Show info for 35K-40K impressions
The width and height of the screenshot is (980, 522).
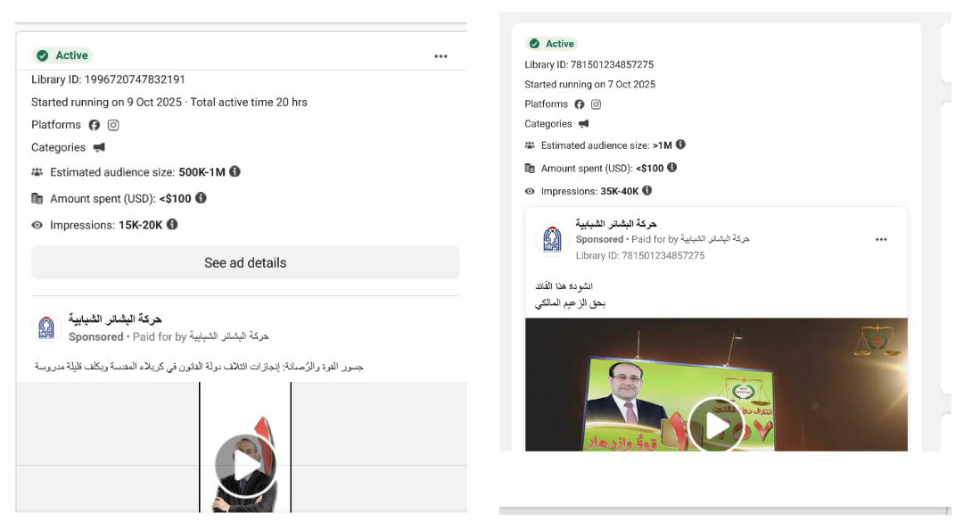click(x=646, y=190)
